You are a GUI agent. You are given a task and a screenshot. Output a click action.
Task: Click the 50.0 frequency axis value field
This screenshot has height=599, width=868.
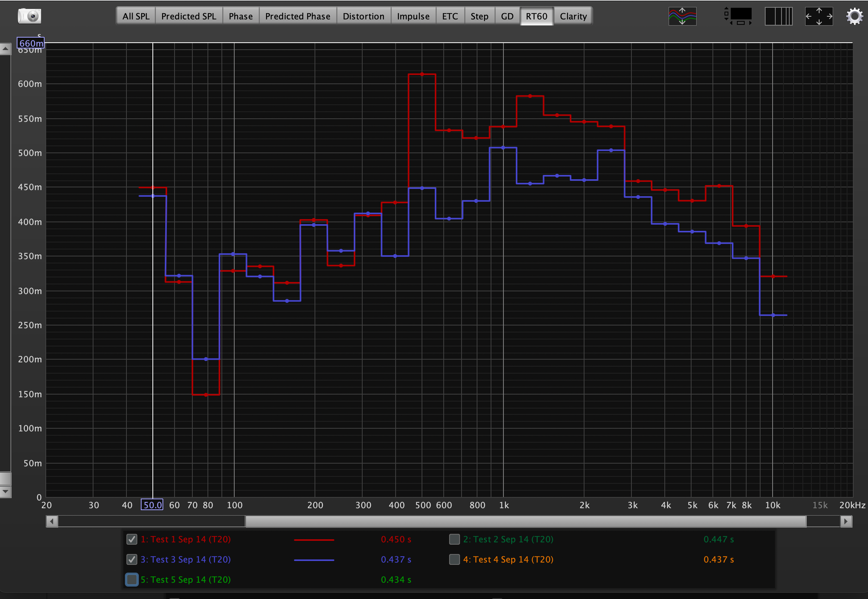pos(152,505)
